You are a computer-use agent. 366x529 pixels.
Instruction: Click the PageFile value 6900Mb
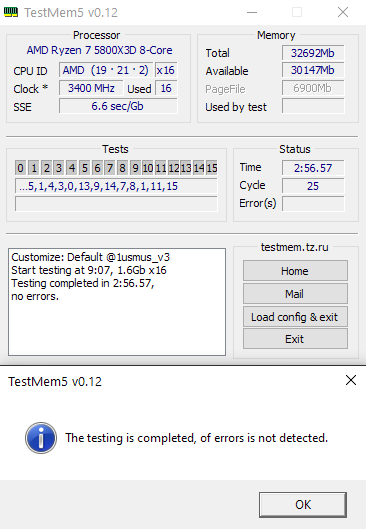tap(313, 88)
